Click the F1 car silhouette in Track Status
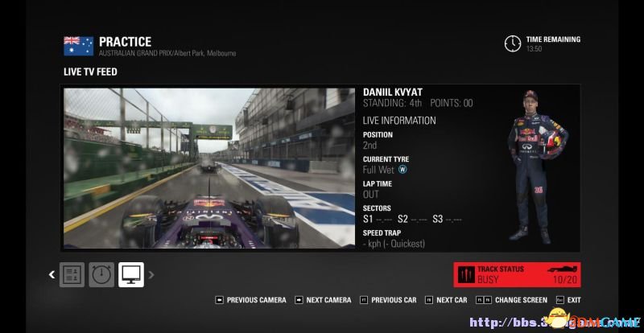Screen dimensions: 644x333 click(x=562, y=269)
